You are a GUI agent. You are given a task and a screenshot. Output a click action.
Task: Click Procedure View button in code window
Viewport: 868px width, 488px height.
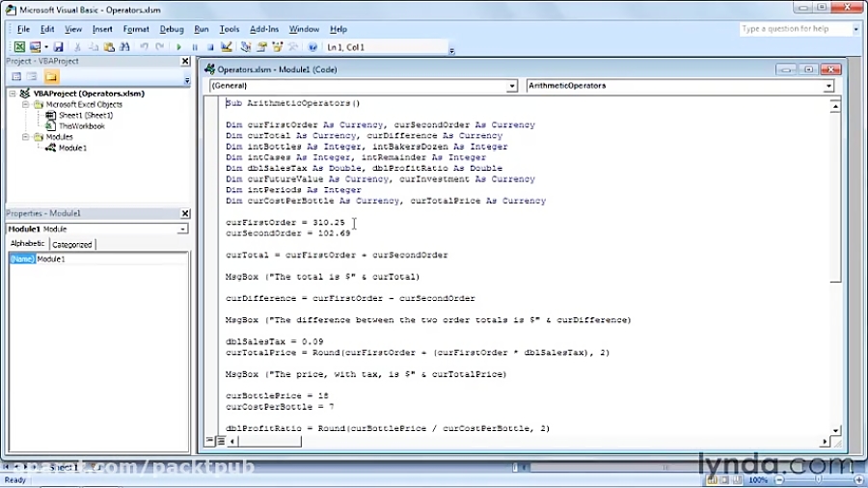[x=209, y=441]
